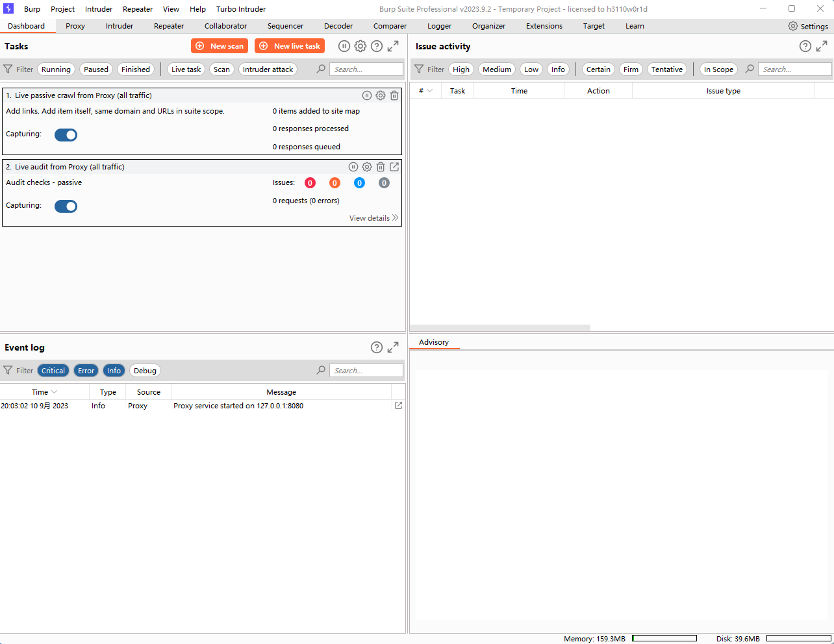Open help for Issue activity panel
Screen dimensions: 834x644
coord(805,46)
